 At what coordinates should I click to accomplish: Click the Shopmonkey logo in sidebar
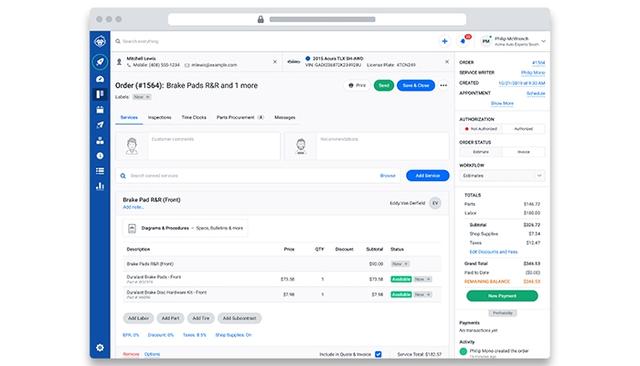(100, 41)
